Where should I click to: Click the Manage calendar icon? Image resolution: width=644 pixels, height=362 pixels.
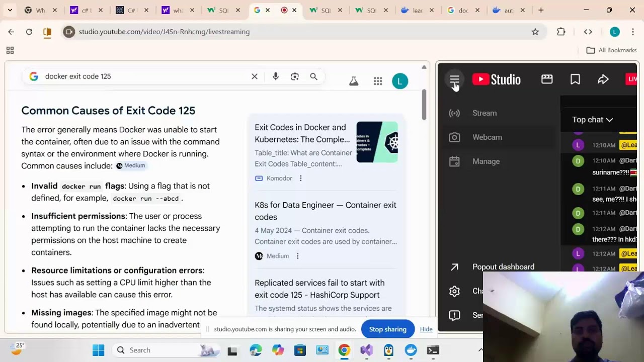click(454, 161)
